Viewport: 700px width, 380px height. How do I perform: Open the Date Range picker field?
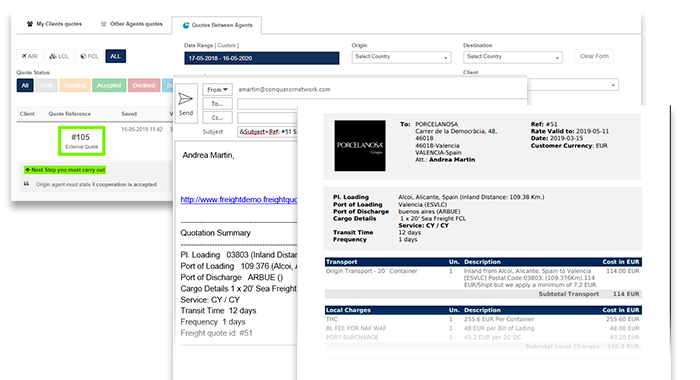tap(262, 58)
